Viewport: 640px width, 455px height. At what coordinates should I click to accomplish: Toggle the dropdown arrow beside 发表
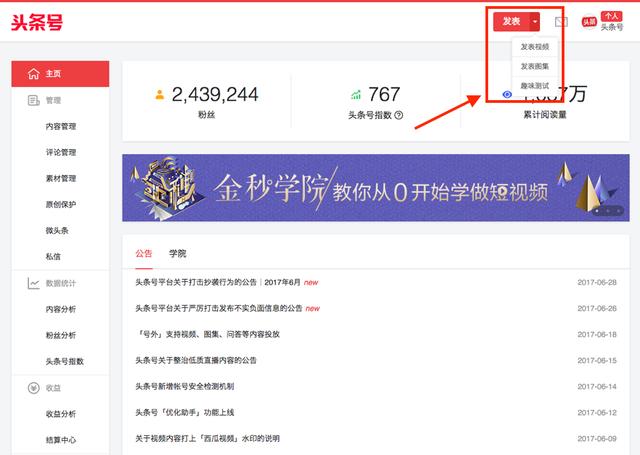[535, 22]
